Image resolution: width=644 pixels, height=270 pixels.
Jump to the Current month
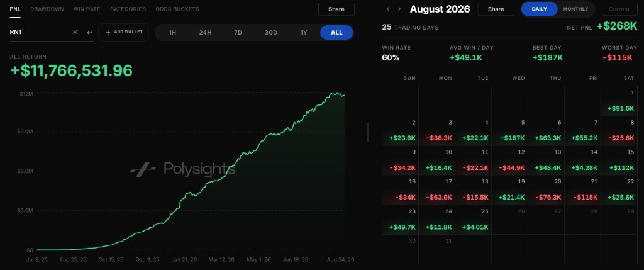619,9
